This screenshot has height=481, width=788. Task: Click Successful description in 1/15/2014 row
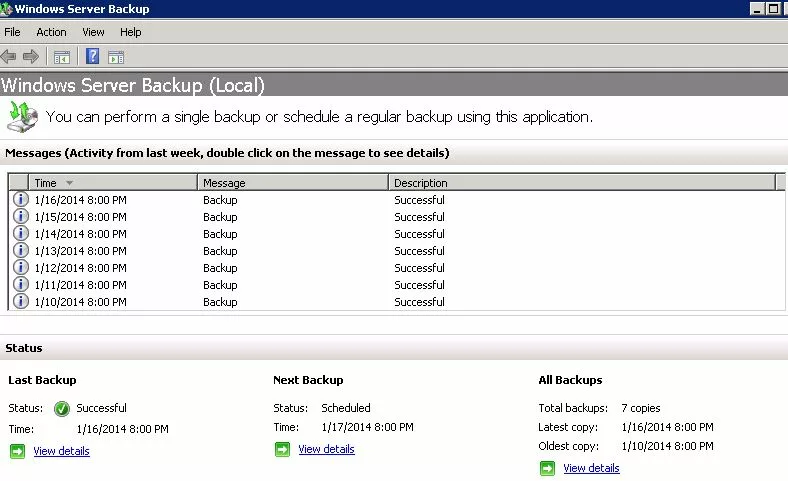[x=419, y=217]
